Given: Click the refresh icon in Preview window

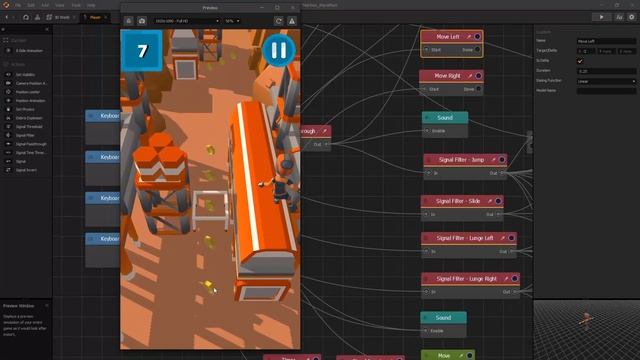Looking at the screenshot, I should [x=279, y=21].
